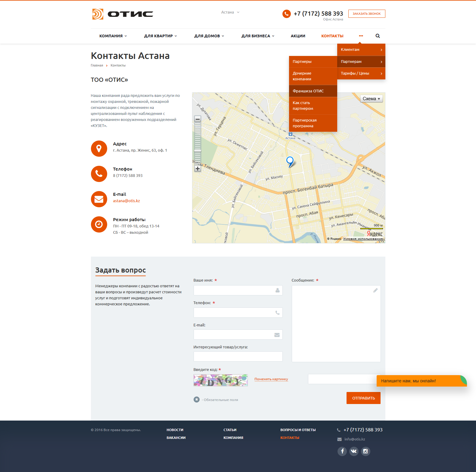Select Партнеры in the submenu
476x472 pixels.
click(x=313, y=62)
